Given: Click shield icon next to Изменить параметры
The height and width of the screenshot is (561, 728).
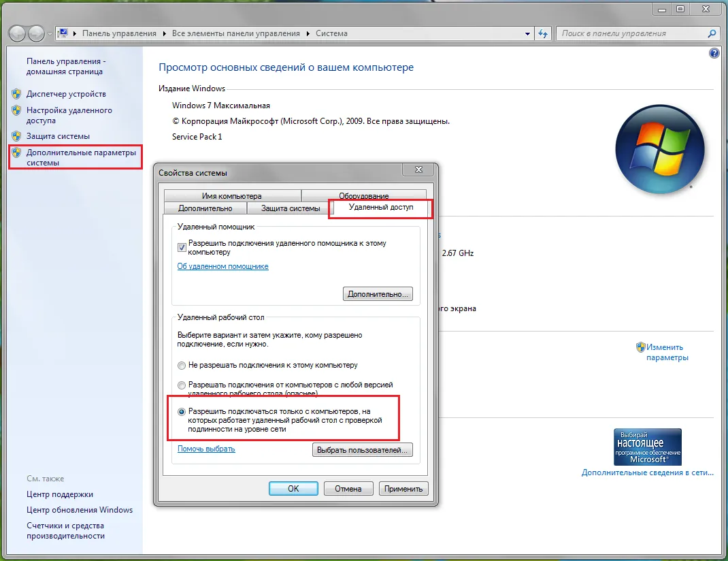Looking at the screenshot, I should tap(641, 347).
